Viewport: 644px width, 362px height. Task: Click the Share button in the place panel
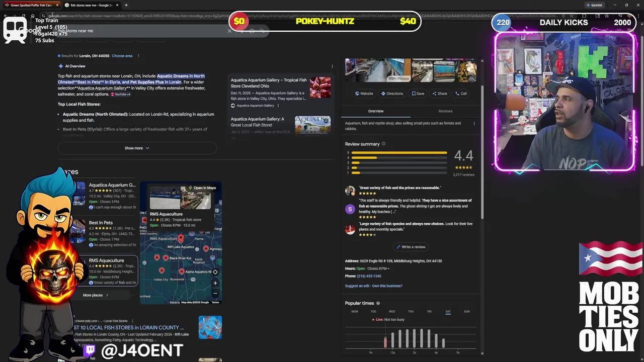click(x=439, y=94)
